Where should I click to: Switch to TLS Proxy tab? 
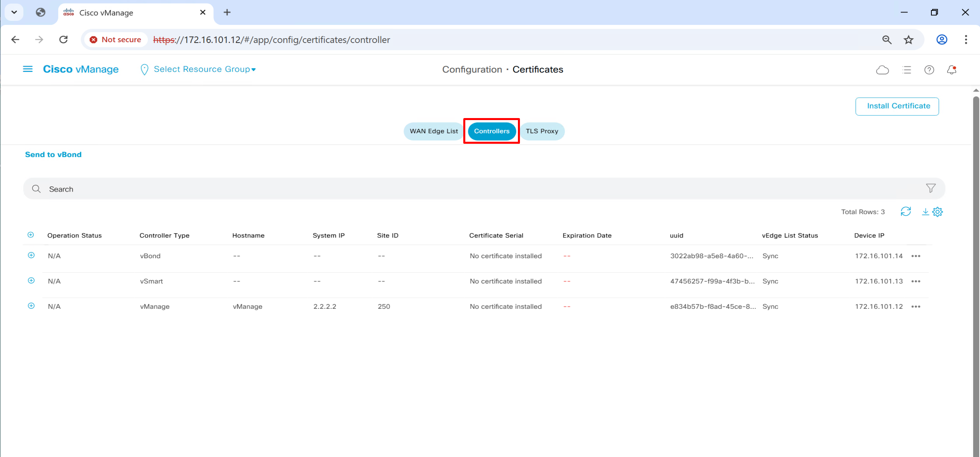[542, 131]
